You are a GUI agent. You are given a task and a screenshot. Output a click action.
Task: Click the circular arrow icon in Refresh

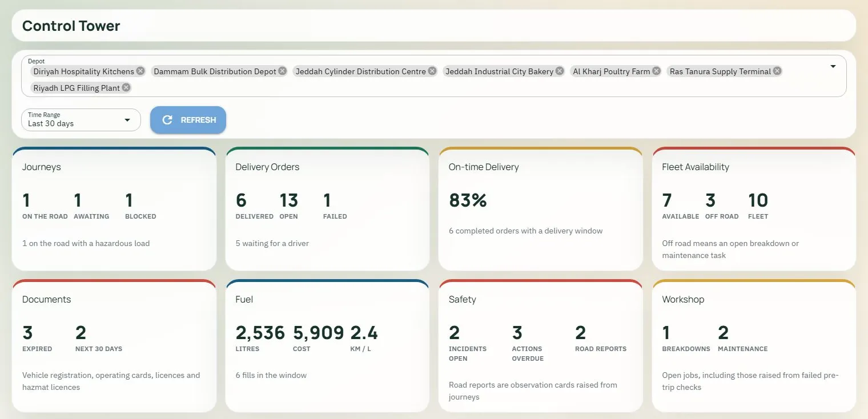(x=167, y=120)
